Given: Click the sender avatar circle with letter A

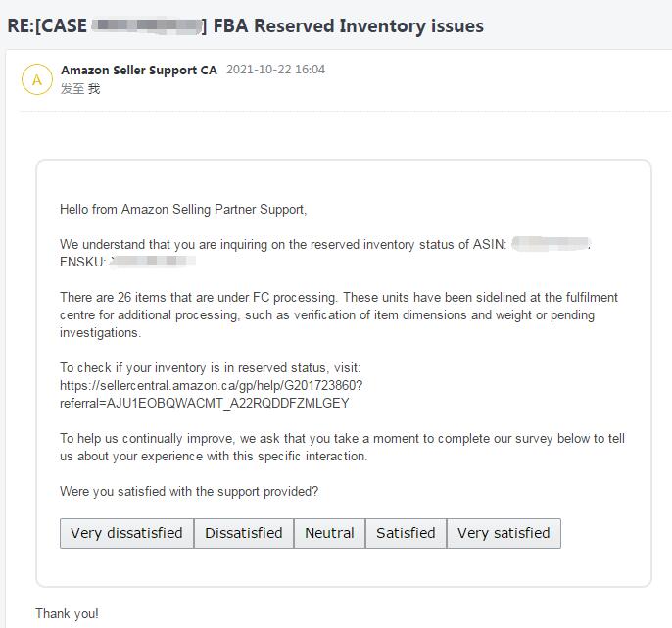Looking at the screenshot, I should tap(37, 79).
